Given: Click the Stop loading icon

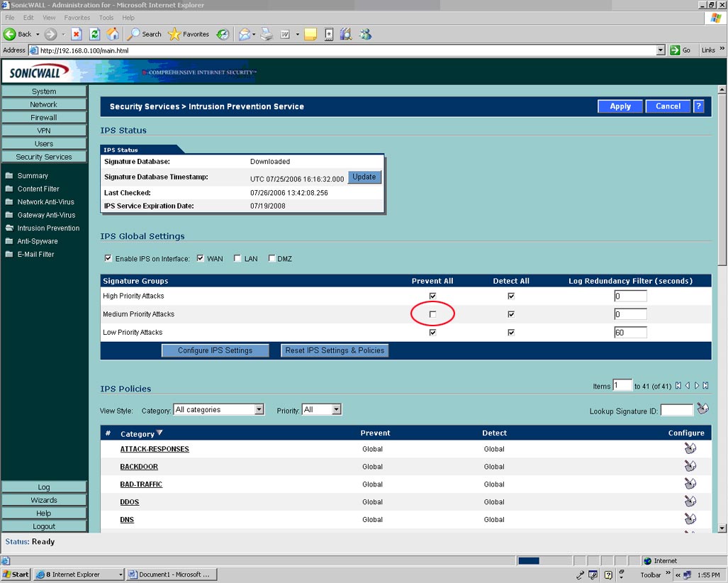Looking at the screenshot, I should click(77, 34).
